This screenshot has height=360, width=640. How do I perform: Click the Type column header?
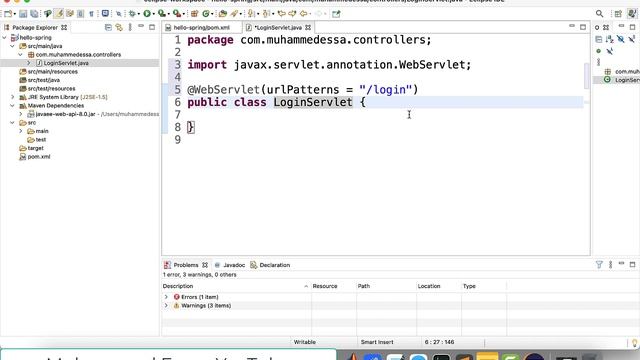[484, 286]
